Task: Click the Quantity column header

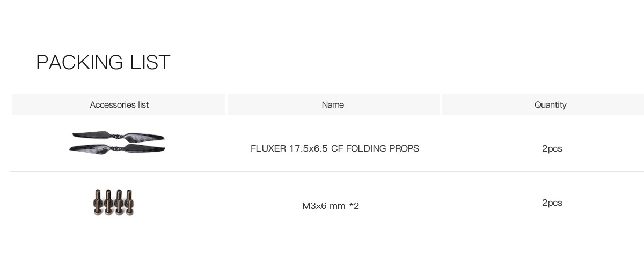Action: [550, 105]
